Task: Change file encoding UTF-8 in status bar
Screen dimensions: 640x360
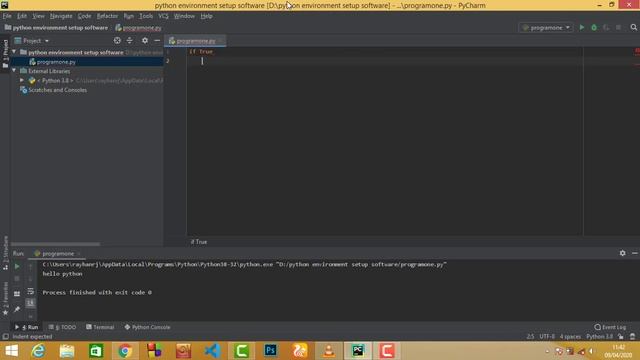Action: [547, 337]
